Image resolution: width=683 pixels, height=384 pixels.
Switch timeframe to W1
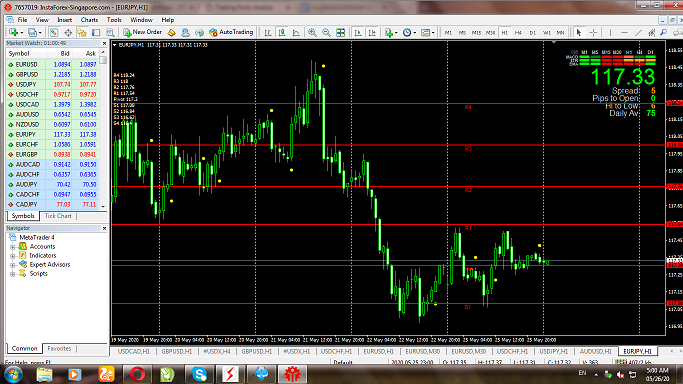pyautogui.click(x=547, y=33)
